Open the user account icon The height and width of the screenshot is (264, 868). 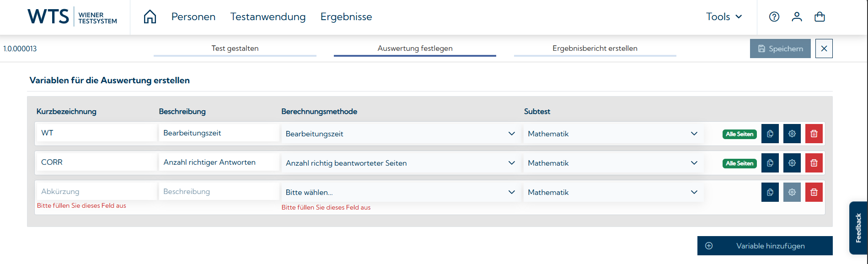[797, 17]
